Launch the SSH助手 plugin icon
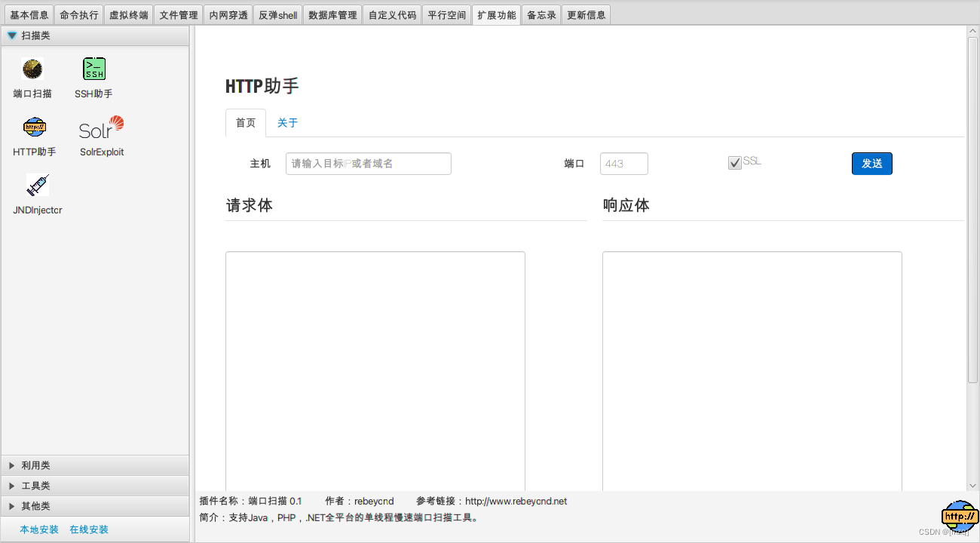Screen dimensions: 980x543 click(94, 69)
